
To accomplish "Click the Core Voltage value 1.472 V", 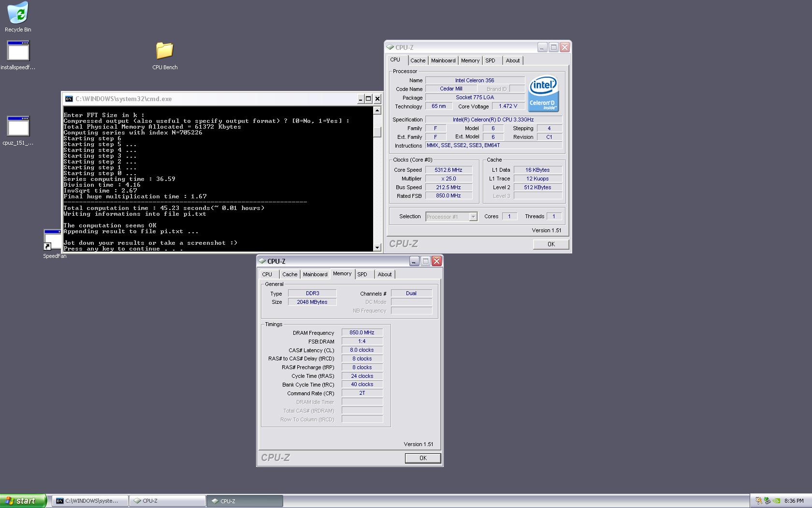I will (x=508, y=106).
